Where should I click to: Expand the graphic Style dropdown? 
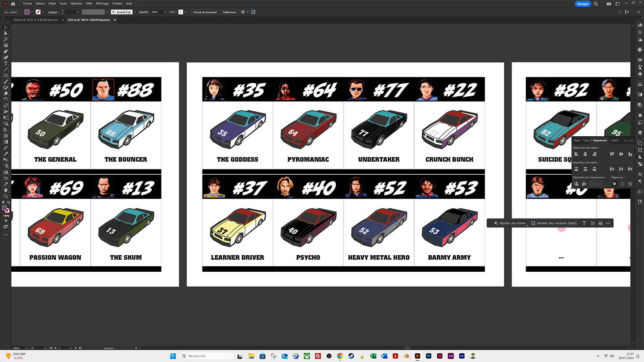click(186, 12)
